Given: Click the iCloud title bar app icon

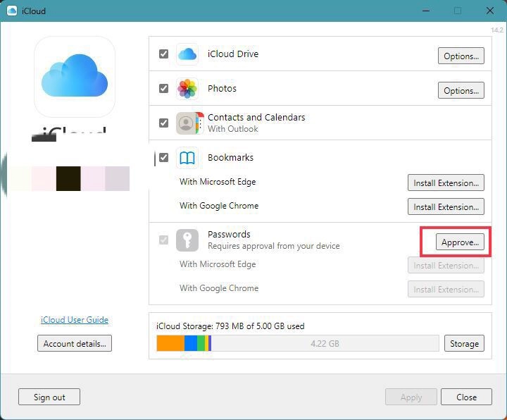Looking at the screenshot, I should pyautogui.click(x=12, y=11).
